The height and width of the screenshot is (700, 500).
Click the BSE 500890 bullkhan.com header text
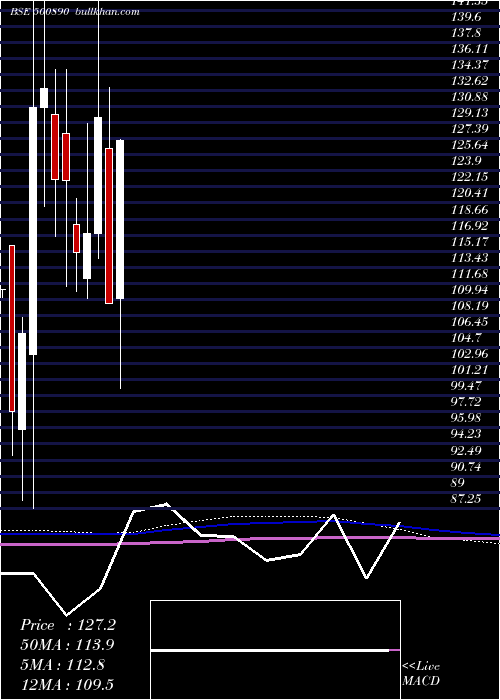point(75,12)
